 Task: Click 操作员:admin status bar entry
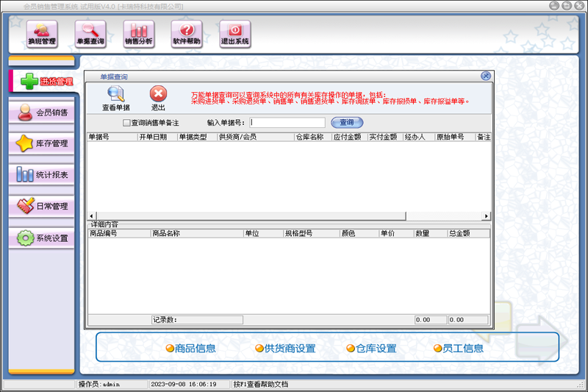(112, 384)
